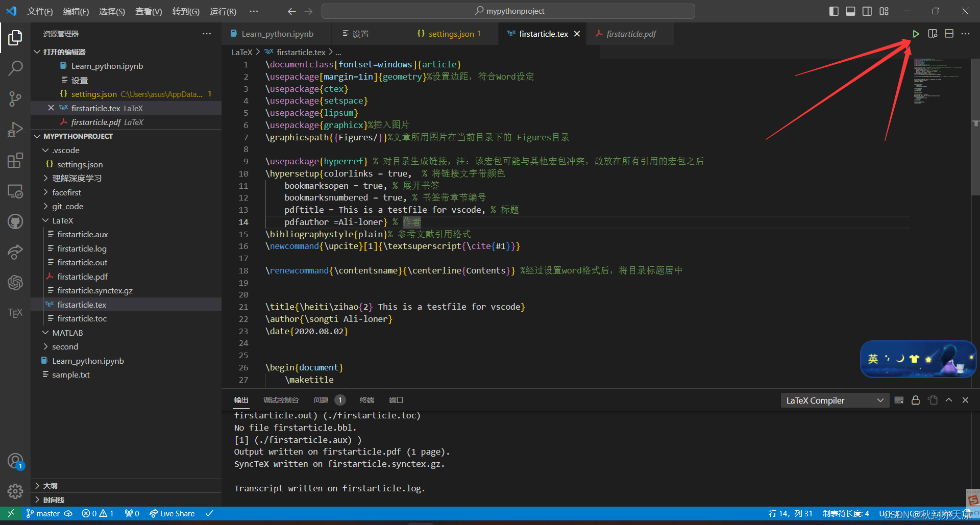
Task: Click 制表符长度: 4 indentation setting
Action: (x=846, y=513)
